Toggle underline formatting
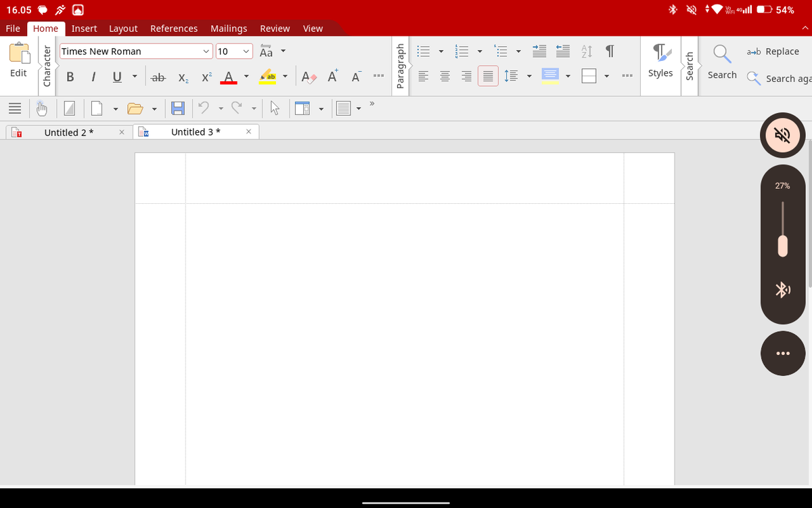 point(116,77)
